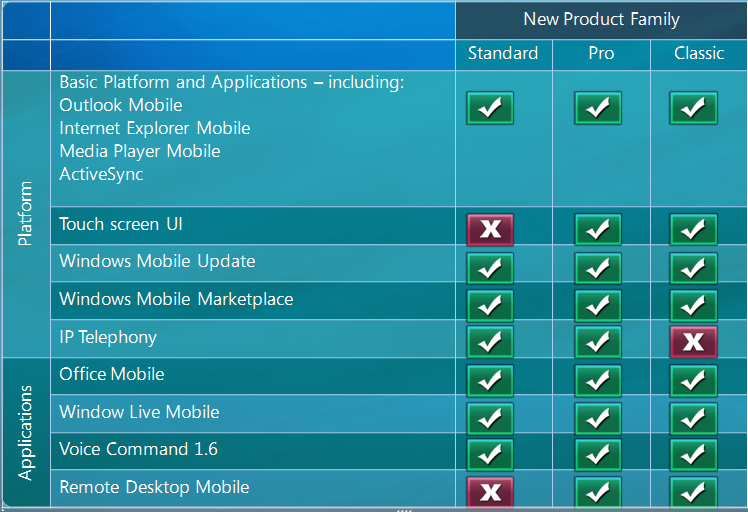The width and height of the screenshot is (748, 512).
Task: Click Standard checkmark for IP Telephony
Action: pos(490,342)
